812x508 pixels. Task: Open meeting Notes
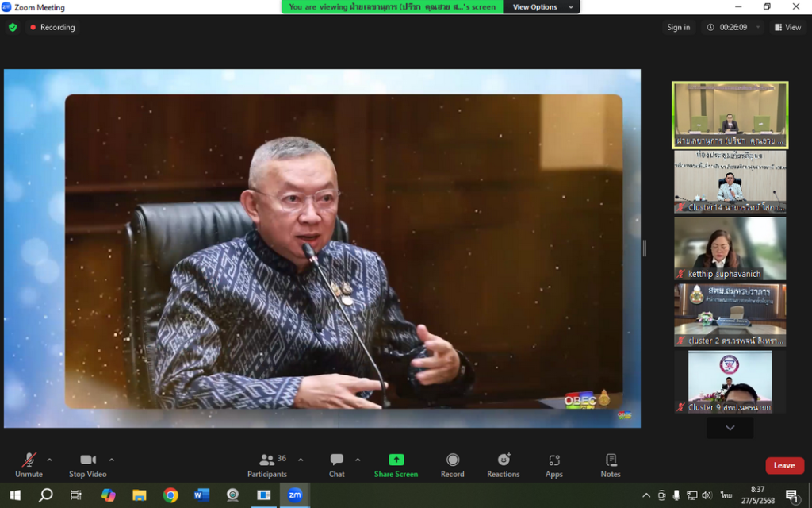tap(611, 464)
